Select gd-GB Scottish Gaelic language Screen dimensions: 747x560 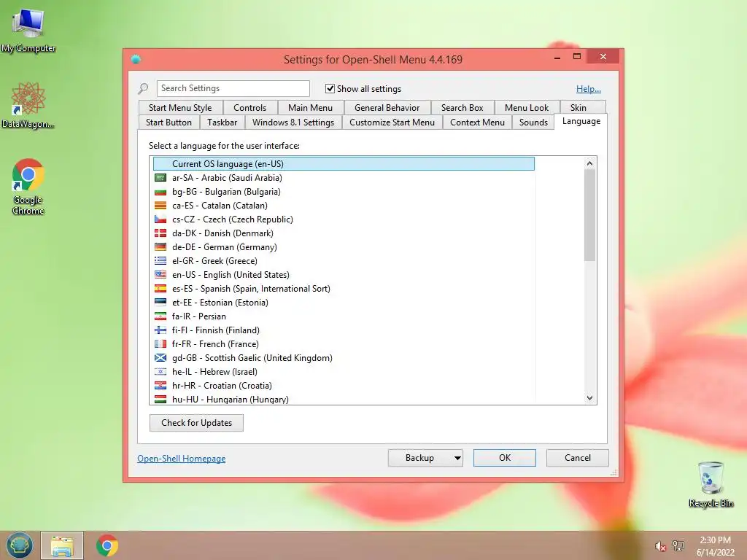tap(344, 357)
